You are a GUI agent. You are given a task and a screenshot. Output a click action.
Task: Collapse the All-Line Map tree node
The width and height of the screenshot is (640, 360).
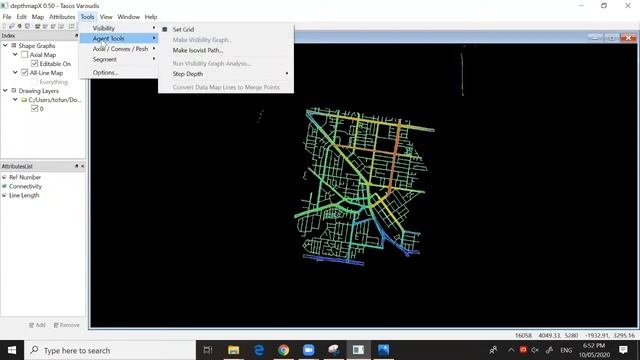click(x=15, y=73)
